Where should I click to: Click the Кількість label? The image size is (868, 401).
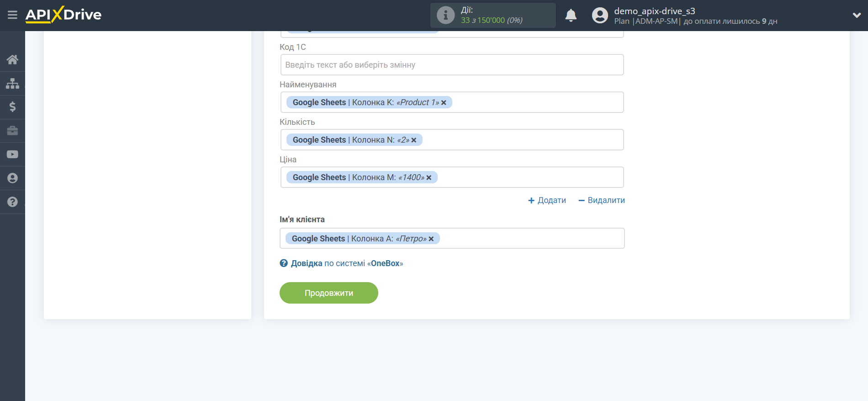pyautogui.click(x=297, y=122)
